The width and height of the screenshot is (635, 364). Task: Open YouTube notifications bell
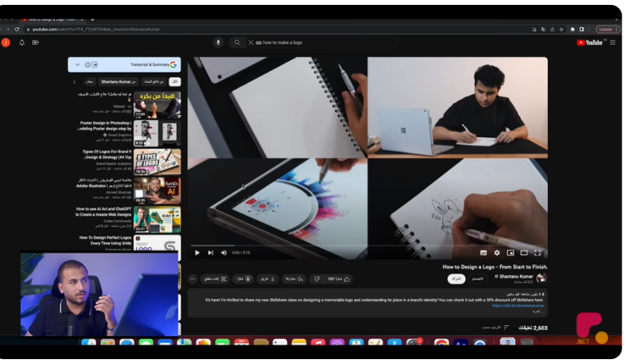point(22,42)
